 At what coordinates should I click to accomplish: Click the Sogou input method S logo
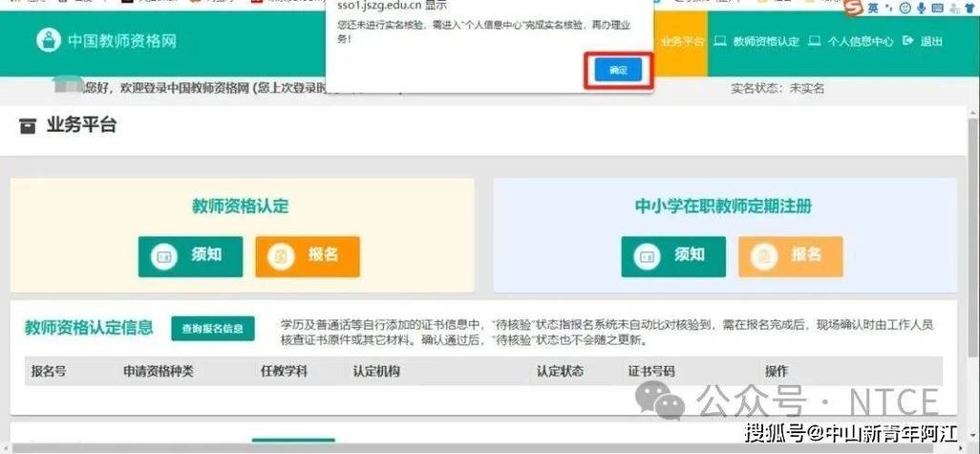(x=853, y=9)
